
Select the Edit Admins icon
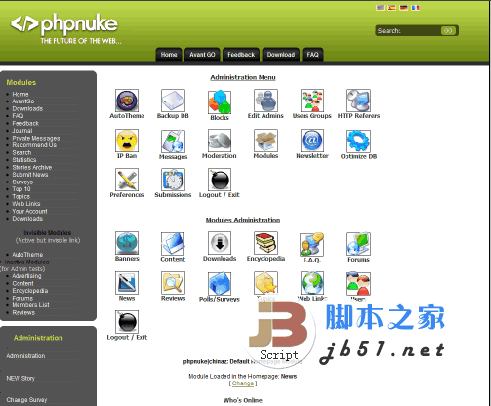pos(266,100)
